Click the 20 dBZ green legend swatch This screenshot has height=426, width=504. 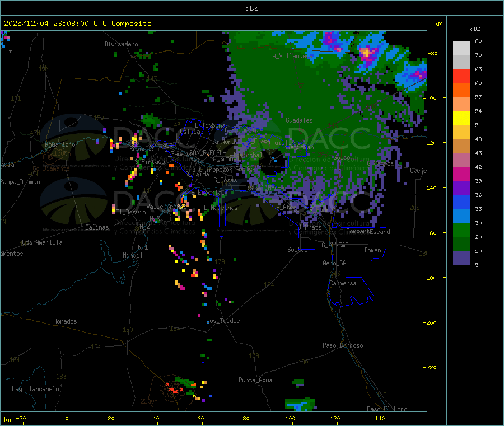(461, 230)
